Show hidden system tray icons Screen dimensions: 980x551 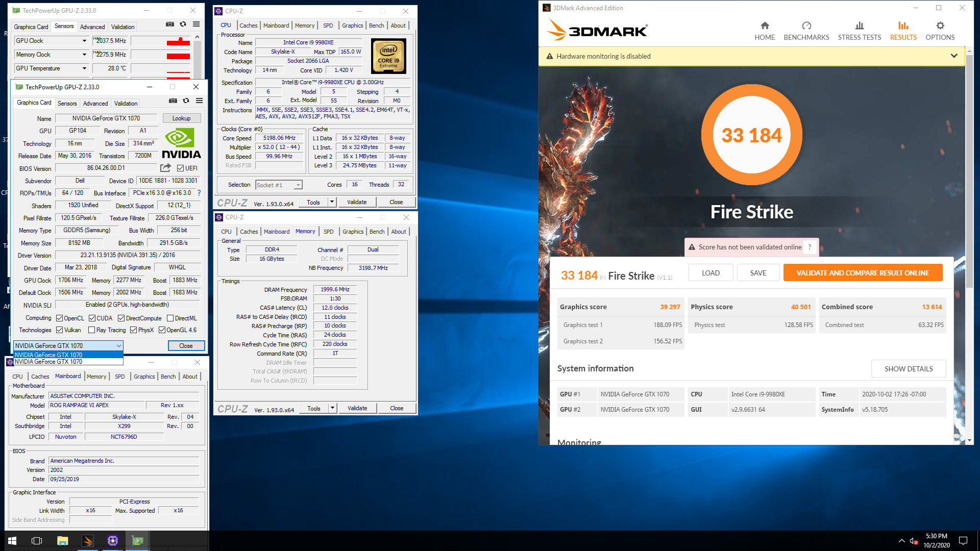901,541
